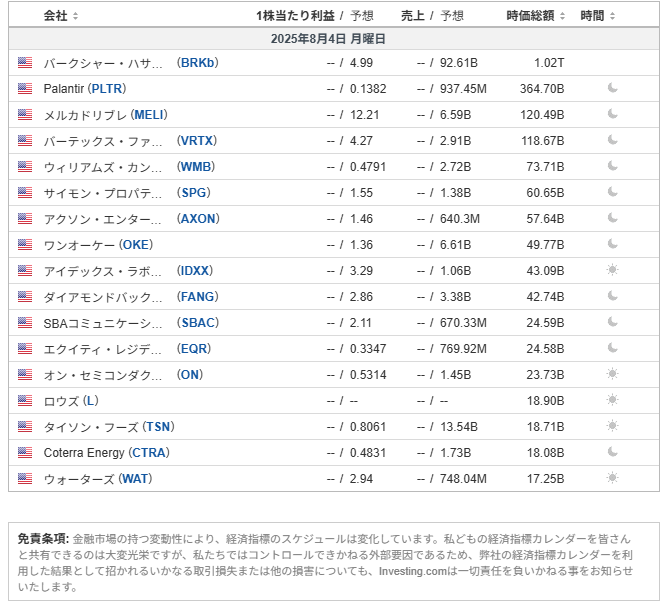Click the moon icon in the VRTX row
The image size is (665, 605).
pyautogui.click(x=612, y=140)
